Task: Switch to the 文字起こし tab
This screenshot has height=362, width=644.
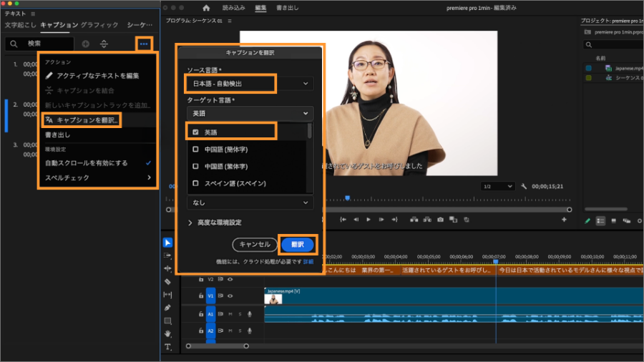Action: (20, 25)
